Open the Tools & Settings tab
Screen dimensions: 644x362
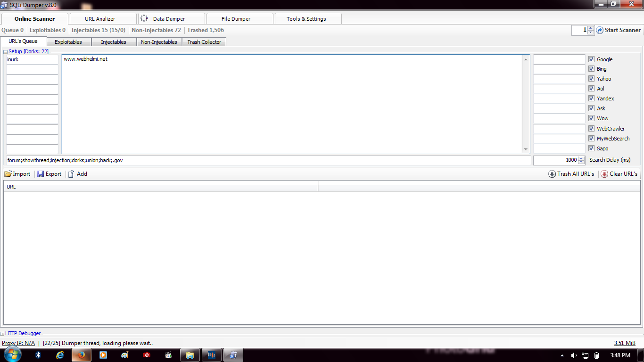pyautogui.click(x=308, y=19)
